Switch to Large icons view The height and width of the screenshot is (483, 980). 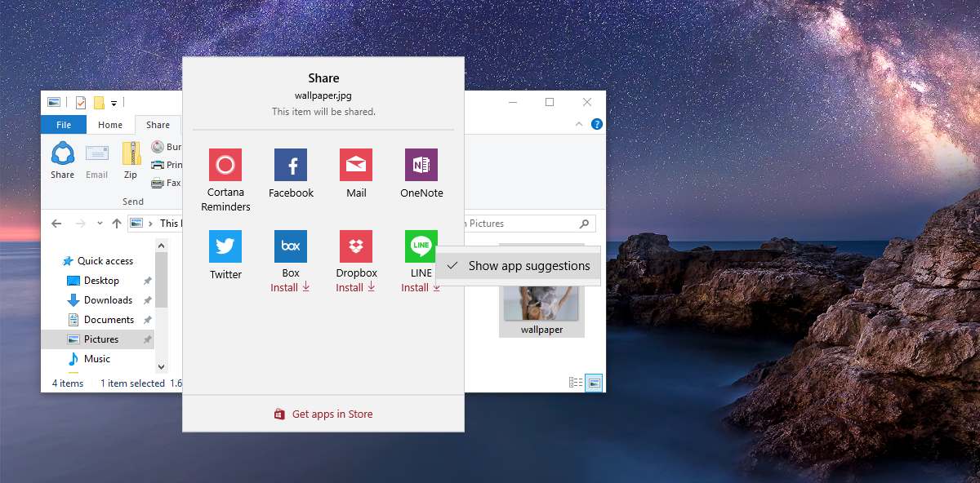(594, 383)
